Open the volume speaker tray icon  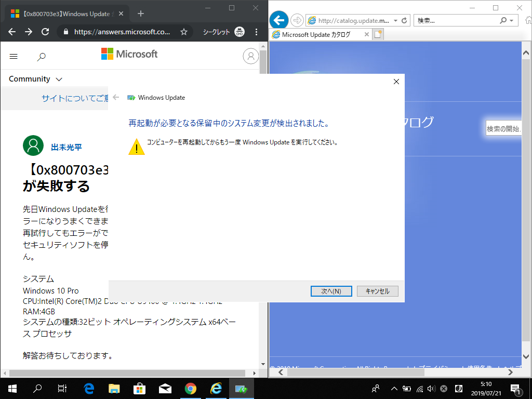click(x=431, y=389)
